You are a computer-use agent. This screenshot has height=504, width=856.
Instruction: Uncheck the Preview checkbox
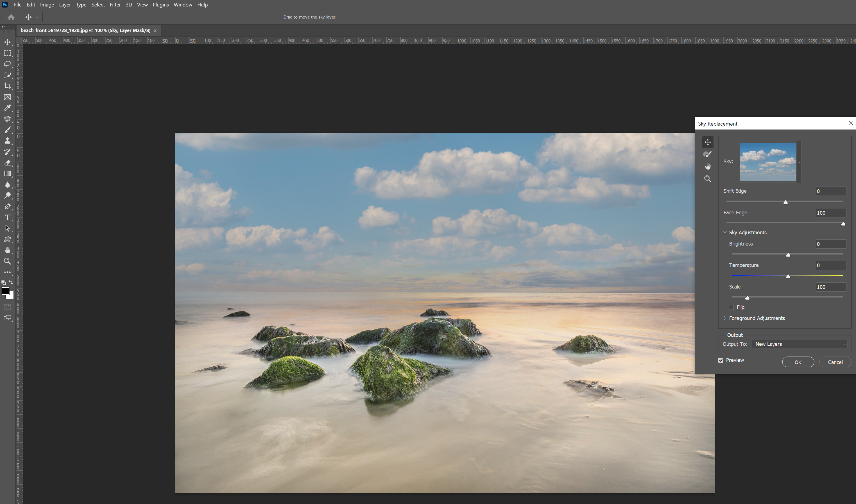pyautogui.click(x=721, y=360)
